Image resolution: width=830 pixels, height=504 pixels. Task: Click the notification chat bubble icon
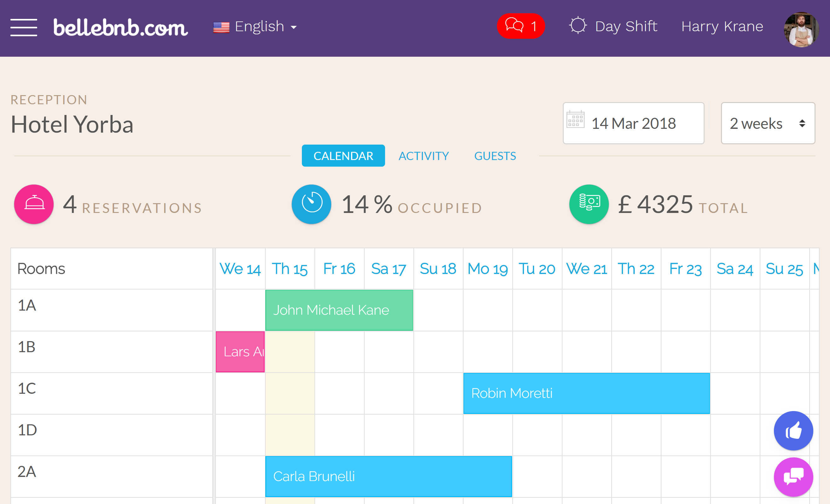click(x=520, y=26)
